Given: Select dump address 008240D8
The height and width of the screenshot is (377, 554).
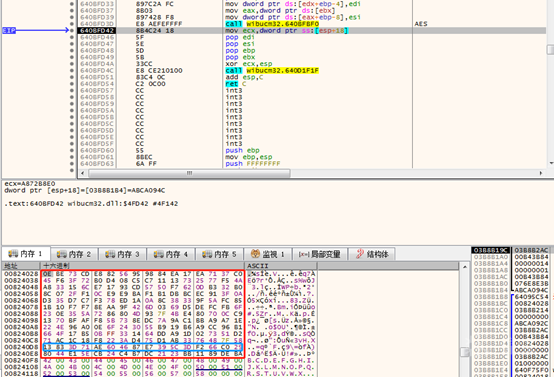Looking at the screenshot, I should (x=21, y=347).
